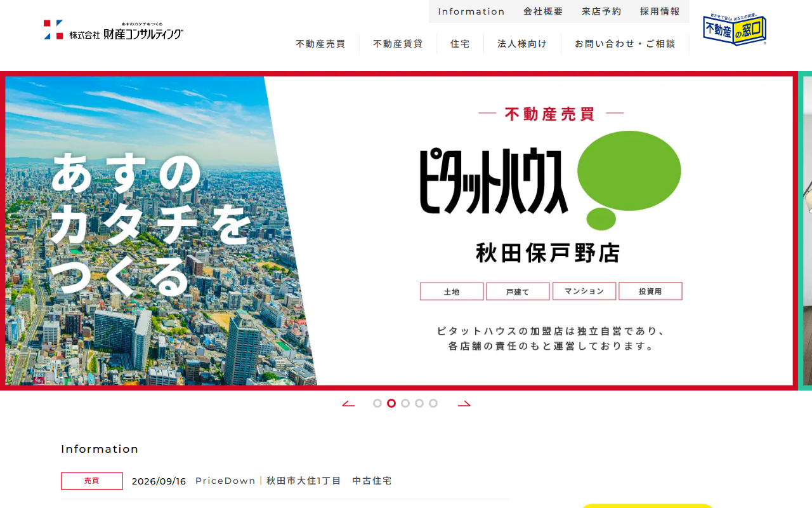Screen dimensions: 812x508
Task: Click the Information link in top bar
Action: 471,11
